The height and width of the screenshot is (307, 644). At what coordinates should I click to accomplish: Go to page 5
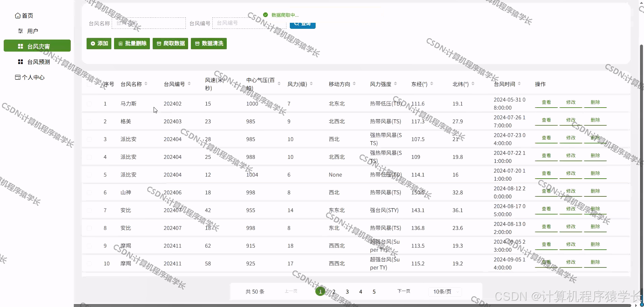point(374,292)
